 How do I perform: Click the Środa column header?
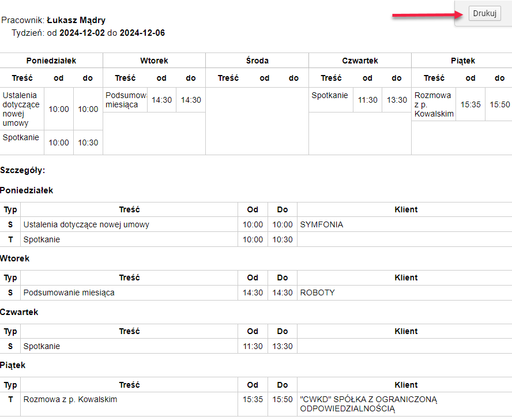pyautogui.click(x=257, y=61)
